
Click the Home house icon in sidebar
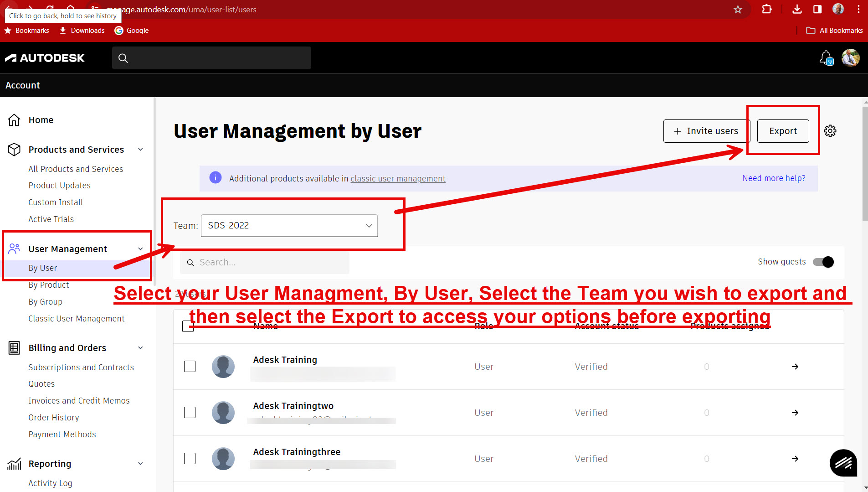pyautogui.click(x=14, y=120)
